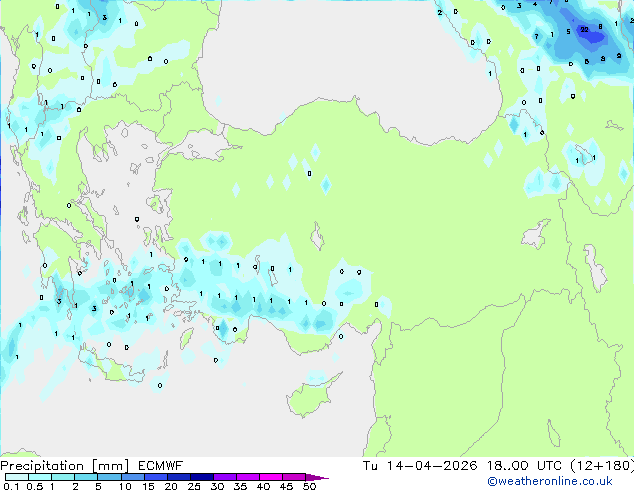The width and height of the screenshot is (634, 490).
Task: Click the legend label '50'
Action: click(309, 486)
